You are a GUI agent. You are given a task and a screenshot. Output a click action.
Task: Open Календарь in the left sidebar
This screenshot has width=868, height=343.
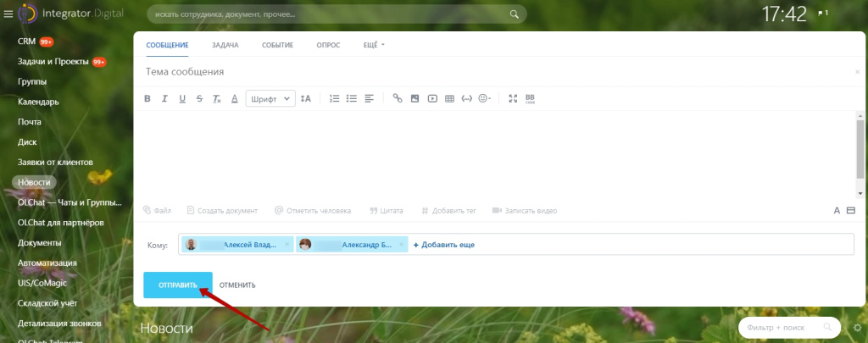(x=38, y=102)
